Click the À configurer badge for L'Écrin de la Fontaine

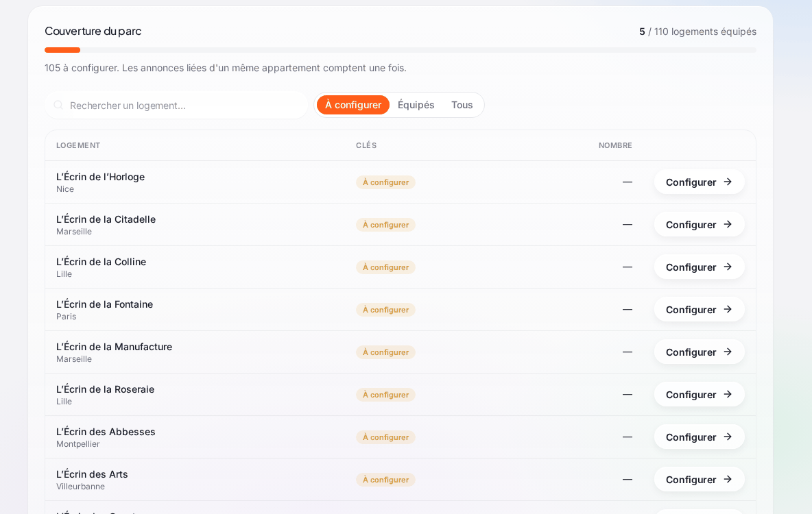(385, 310)
